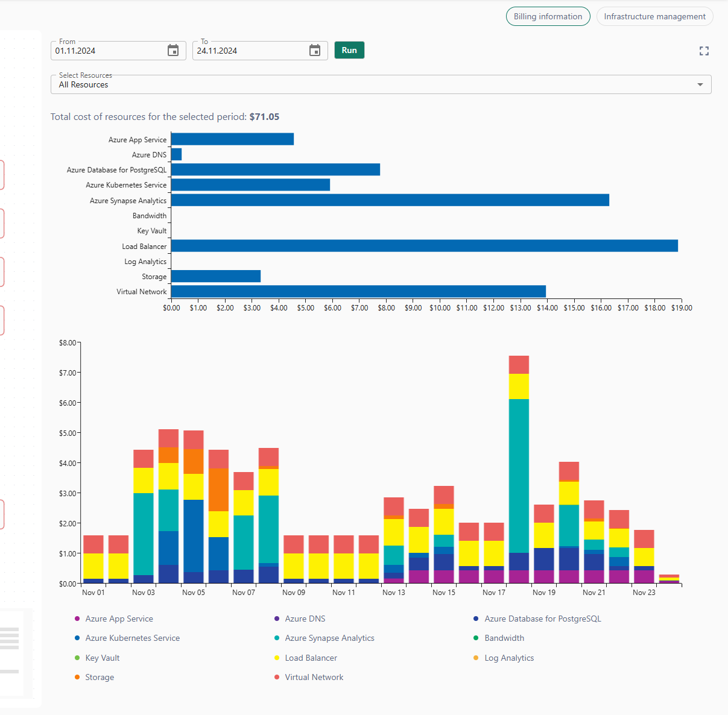The height and width of the screenshot is (715, 728).
Task: Open the Billing information tab
Action: click(x=548, y=16)
